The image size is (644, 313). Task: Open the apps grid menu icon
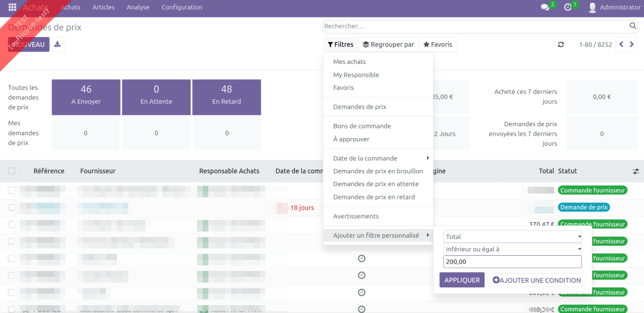click(12, 7)
